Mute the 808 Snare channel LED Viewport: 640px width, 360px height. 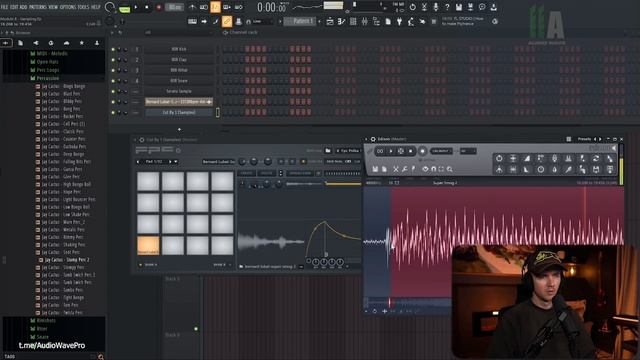tap(113, 81)
